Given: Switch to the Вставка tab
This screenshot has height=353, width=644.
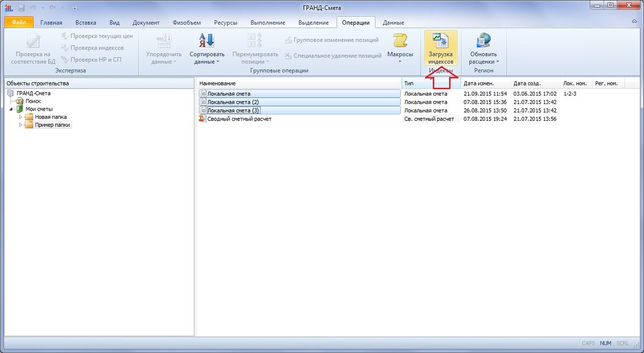Looking at the screenshot, I should click(x=86, y=23).
